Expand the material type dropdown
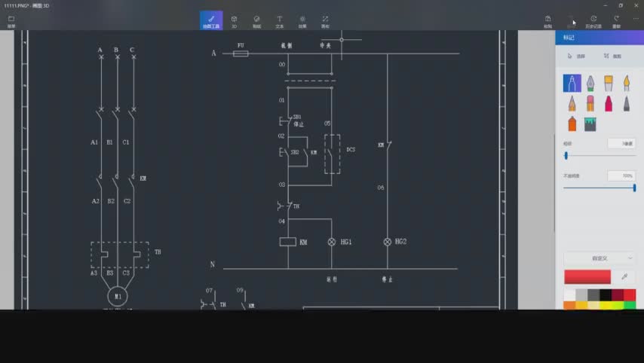The image size is (644, 363). pos(600,258)
